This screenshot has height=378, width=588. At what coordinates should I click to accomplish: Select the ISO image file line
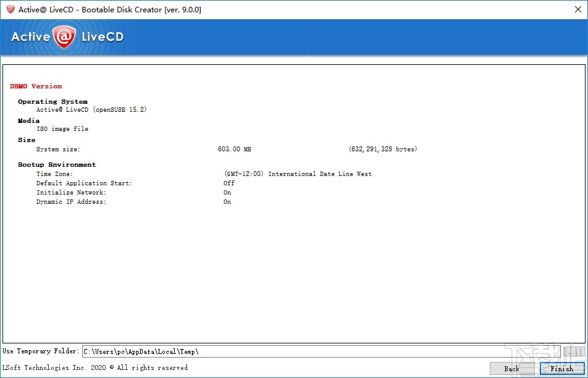[x=62, y=128]
